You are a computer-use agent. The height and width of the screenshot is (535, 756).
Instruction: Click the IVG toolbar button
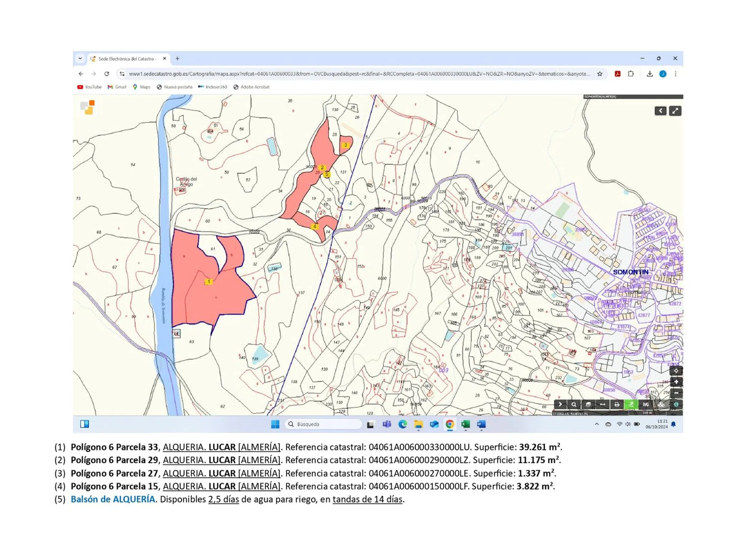point(646,404)
